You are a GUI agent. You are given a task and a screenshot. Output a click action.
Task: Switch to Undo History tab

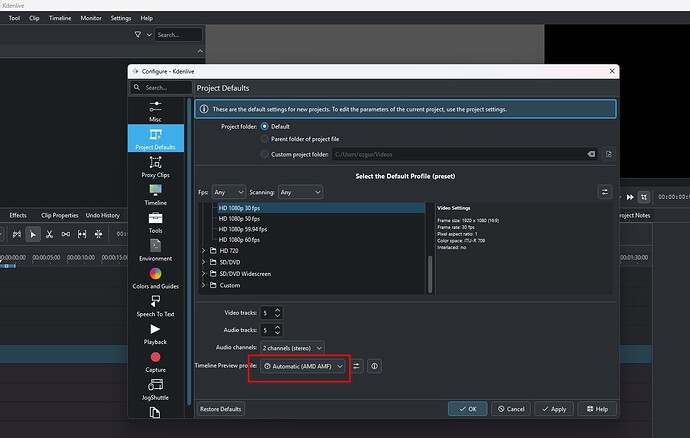(103, 215)
